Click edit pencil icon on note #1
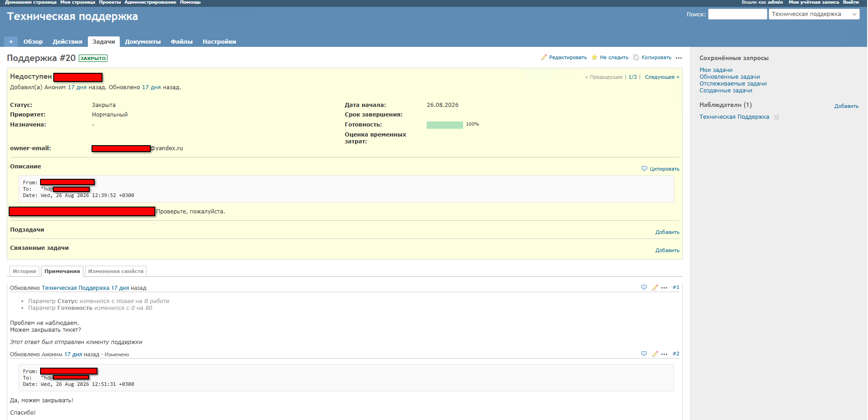Viewport: 868px width, 420px height. (655, 287)
